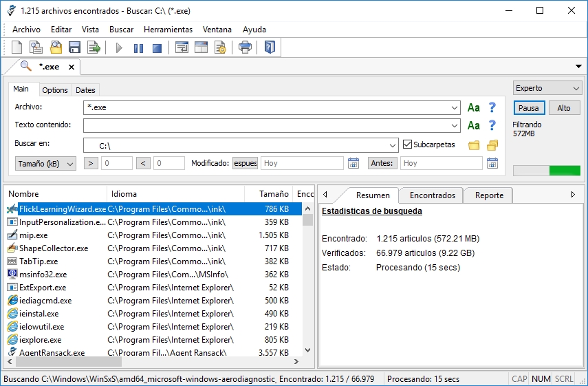Expand the Texto contenido dropdown
588x386 pixels.
pos(454,126)
